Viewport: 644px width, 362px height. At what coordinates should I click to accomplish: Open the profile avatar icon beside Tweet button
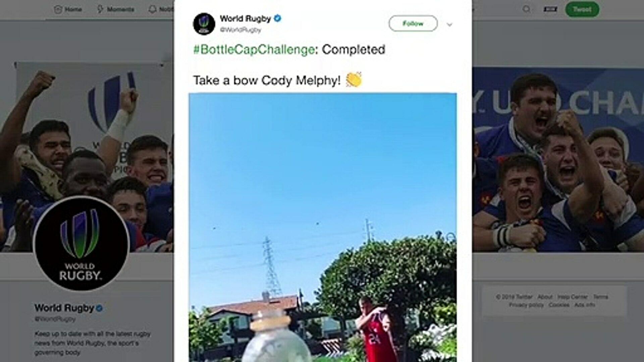tap(550, 9)
